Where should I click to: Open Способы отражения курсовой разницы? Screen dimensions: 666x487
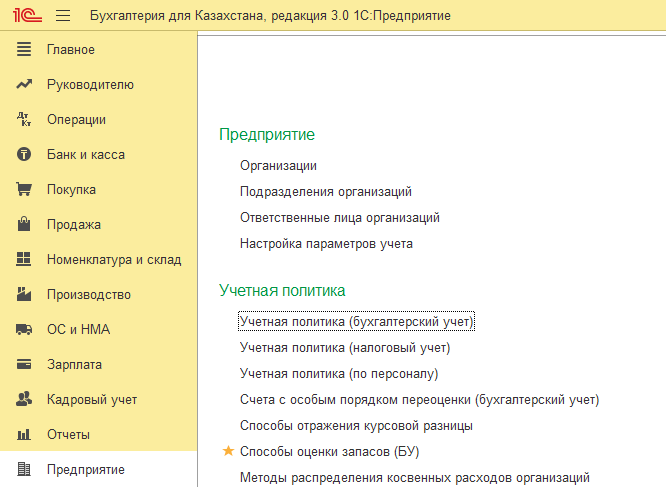point(356,425)
